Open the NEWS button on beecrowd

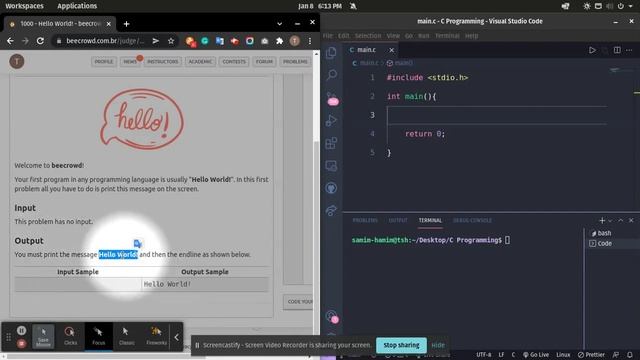(x=130, y=62)
